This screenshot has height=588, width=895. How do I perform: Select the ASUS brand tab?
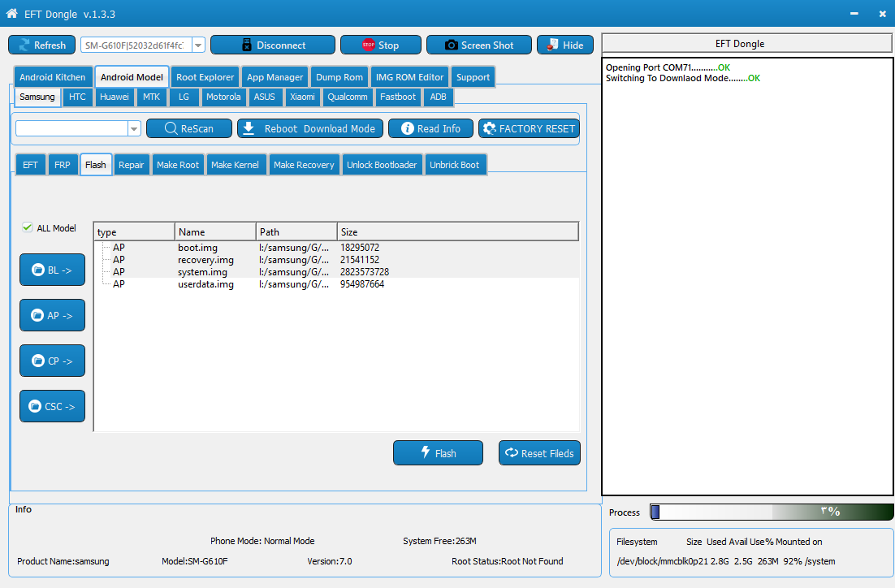coord(264,97)
